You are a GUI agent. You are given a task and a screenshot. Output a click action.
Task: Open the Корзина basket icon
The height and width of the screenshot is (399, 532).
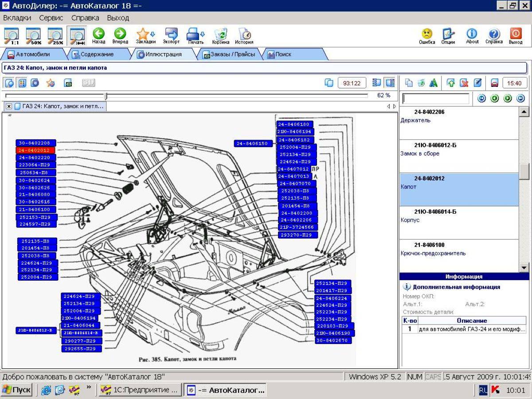(220, 34)
